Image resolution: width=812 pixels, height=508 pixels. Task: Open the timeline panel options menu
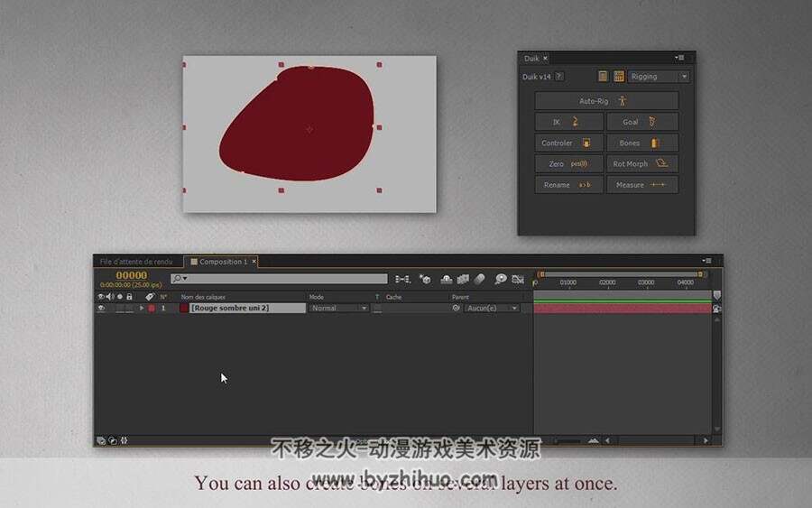click(706, 261)
